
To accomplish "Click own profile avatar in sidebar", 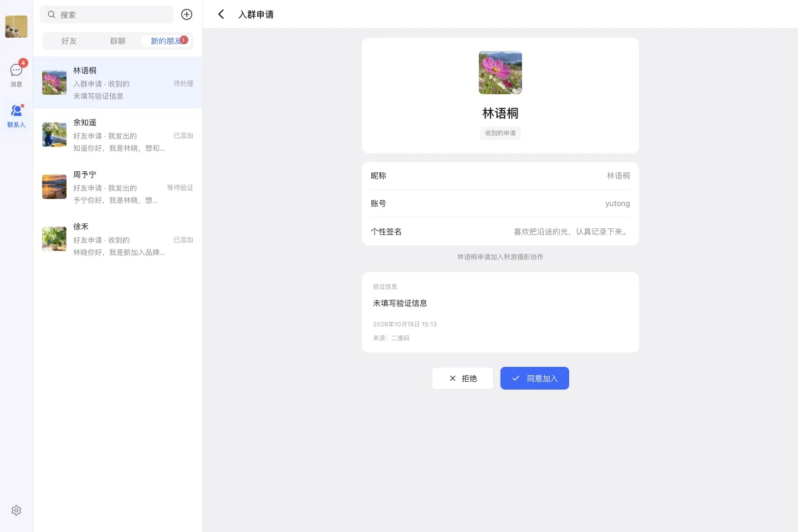I will pyautogui.click(x=16, y=27).
